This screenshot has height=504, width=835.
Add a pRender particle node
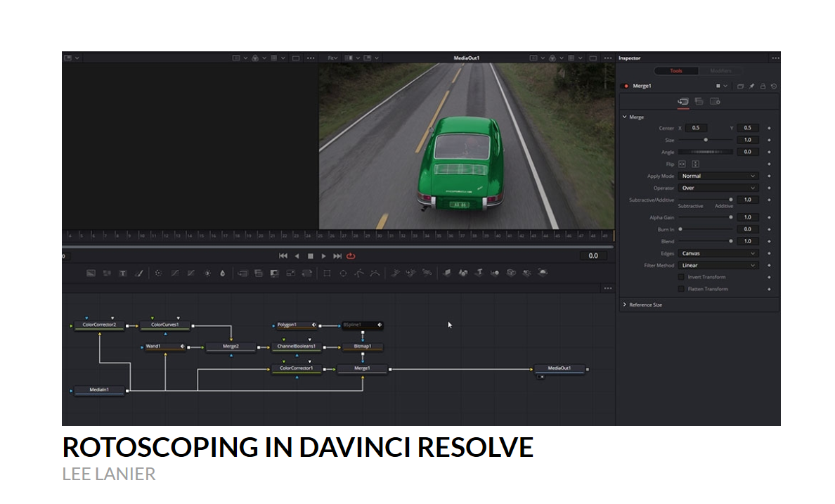pyautogui.click(x=427, y=273)
